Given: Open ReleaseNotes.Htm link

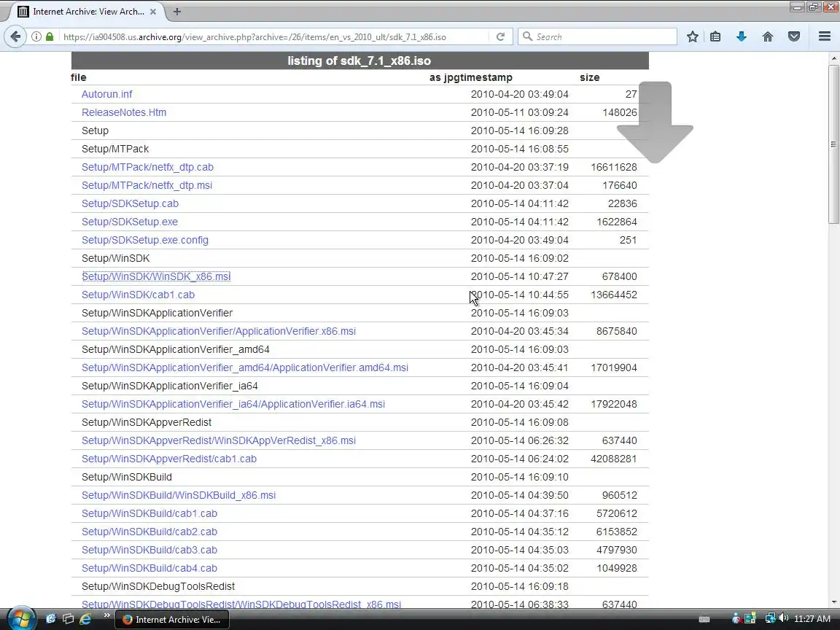Looking at the screenshot, I should pyautogui.click(x=124, y=112).
